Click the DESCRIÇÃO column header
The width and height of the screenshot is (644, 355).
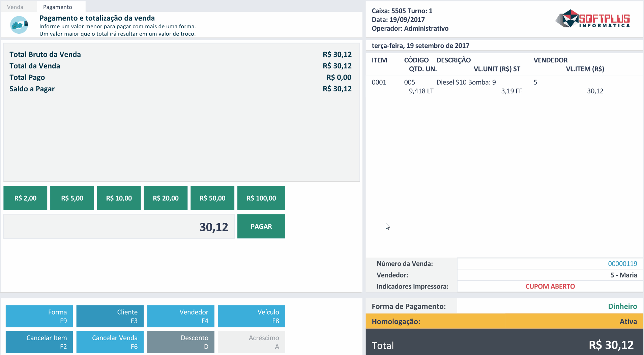(453, 60)
